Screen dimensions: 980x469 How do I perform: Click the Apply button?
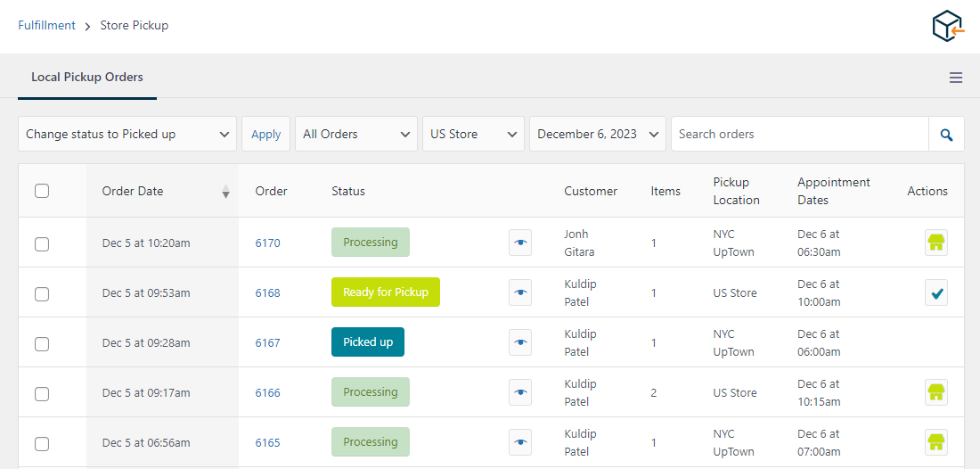(265, 135)
